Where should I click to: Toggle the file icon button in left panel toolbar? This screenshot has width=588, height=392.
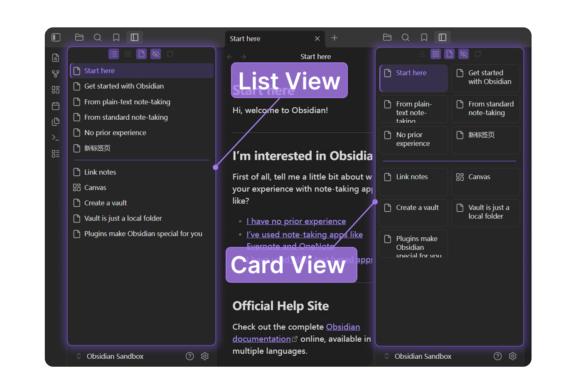(x=142, y=54)
